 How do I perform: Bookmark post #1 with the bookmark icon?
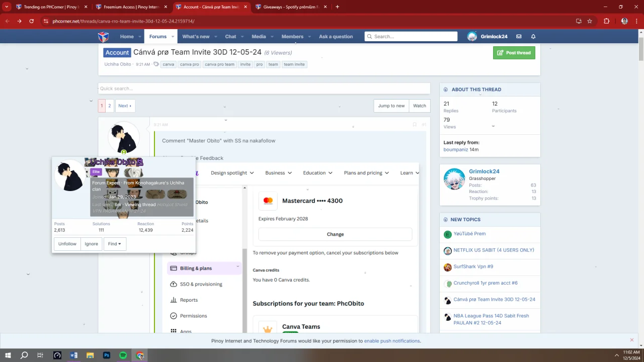pyautogui.click(x=415, y=125)
